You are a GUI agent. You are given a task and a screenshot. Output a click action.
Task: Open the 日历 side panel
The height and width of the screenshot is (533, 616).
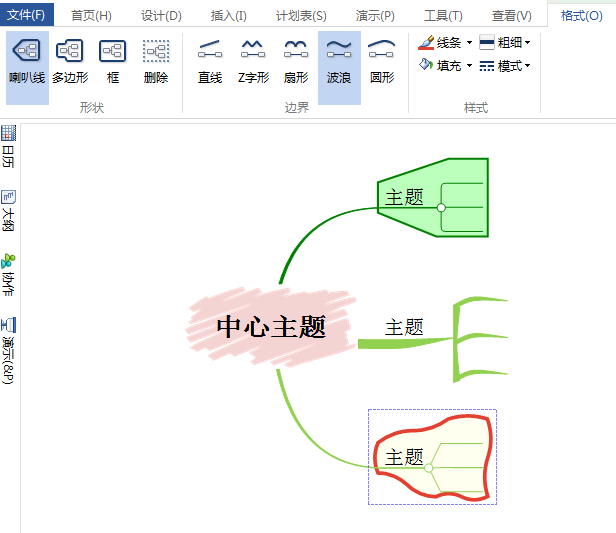click(8, 147)
